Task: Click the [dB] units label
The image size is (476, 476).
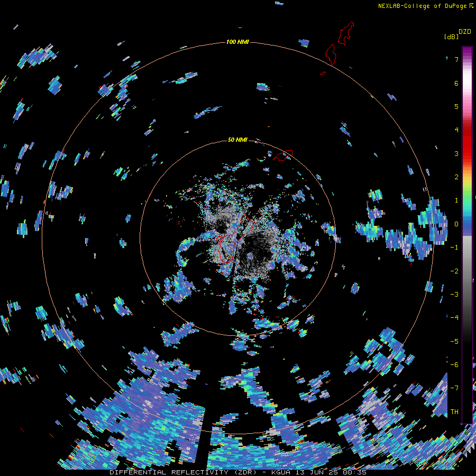Action: [x=451, y=37]
